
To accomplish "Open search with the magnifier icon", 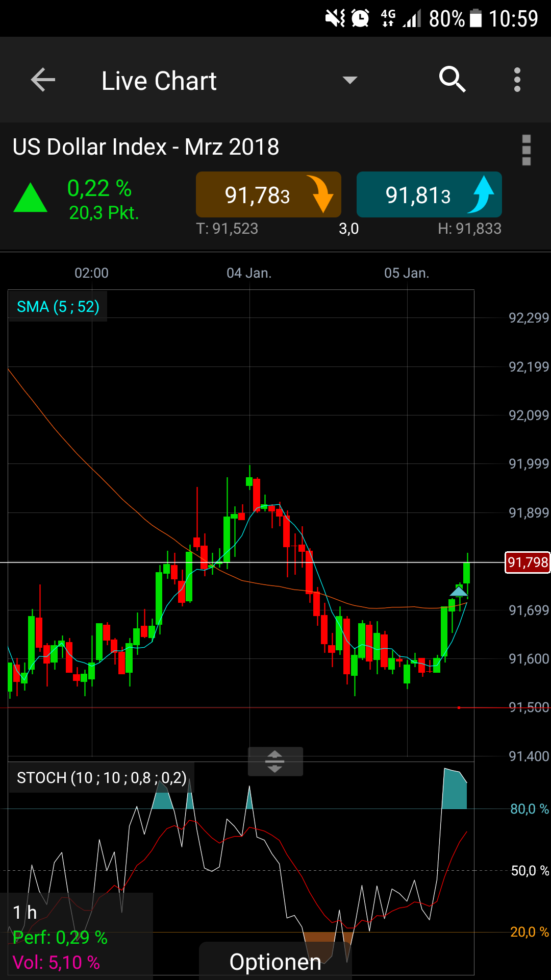I will click(x=453, y=80).
